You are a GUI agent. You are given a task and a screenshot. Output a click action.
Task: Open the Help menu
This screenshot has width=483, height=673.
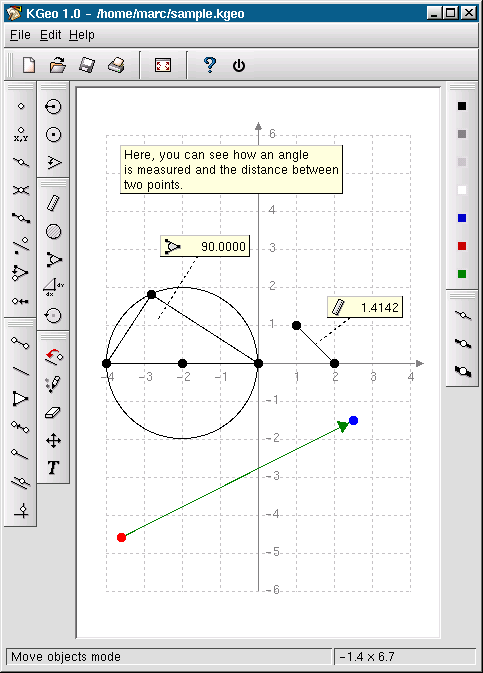click(x=82, y=35)
